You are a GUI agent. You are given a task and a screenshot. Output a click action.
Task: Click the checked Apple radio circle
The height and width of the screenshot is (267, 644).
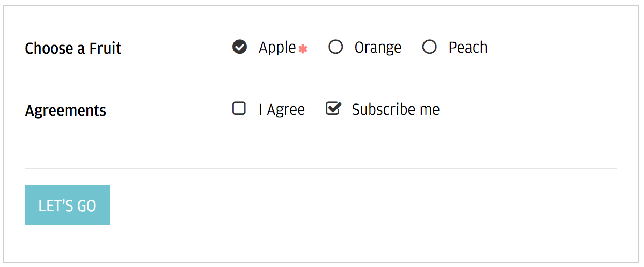[239, 47]
